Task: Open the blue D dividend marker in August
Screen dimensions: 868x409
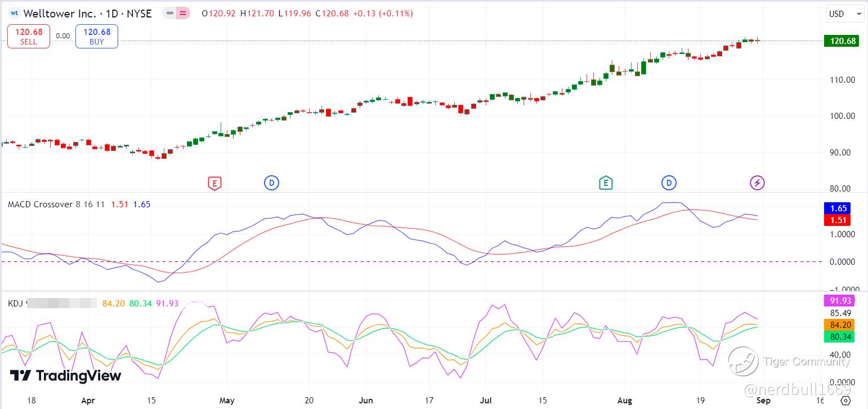Action: click(x=669, y=183)
